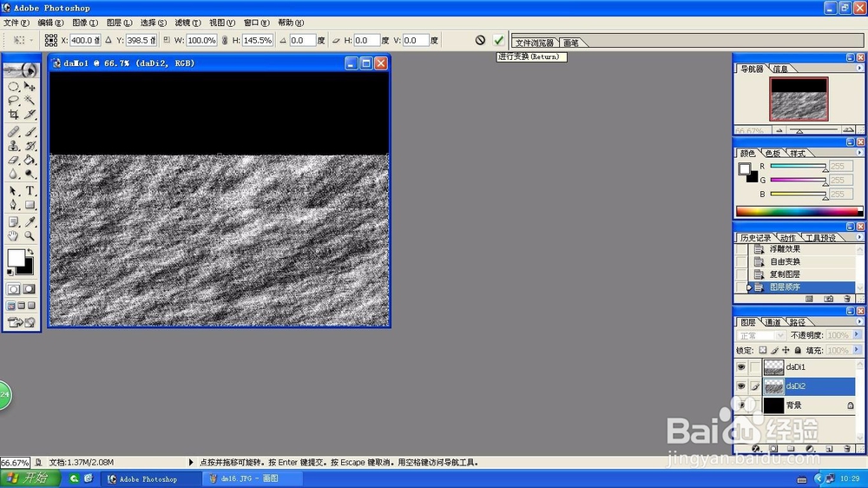Open the 滤镜 menu
This screenshot has height=488, width=868.
(x=187, y=23)
